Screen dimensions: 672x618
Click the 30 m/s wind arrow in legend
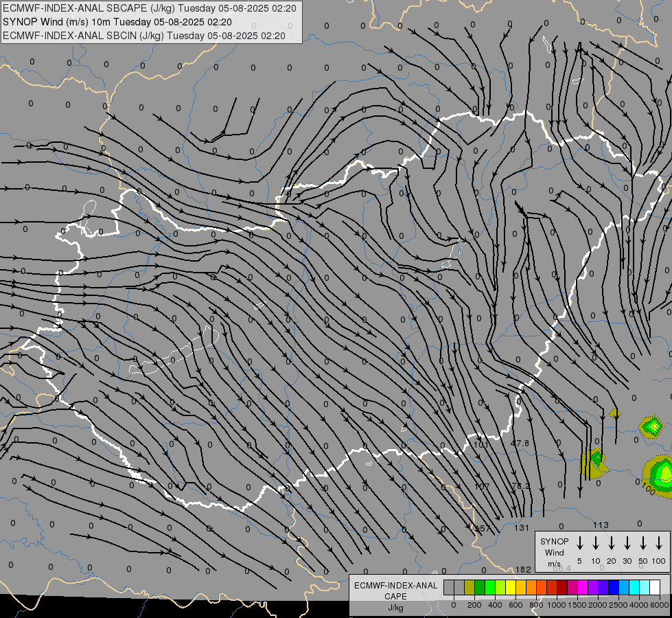coord(627,543)
